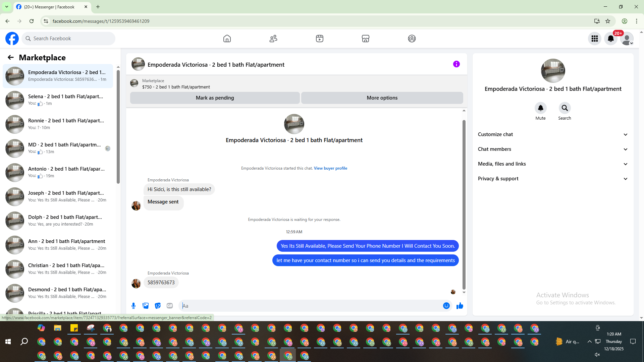Screen dimensions: 644x362
Task: Click Mark as pending button
Action: pyautogui.click(x=215, y=98)
